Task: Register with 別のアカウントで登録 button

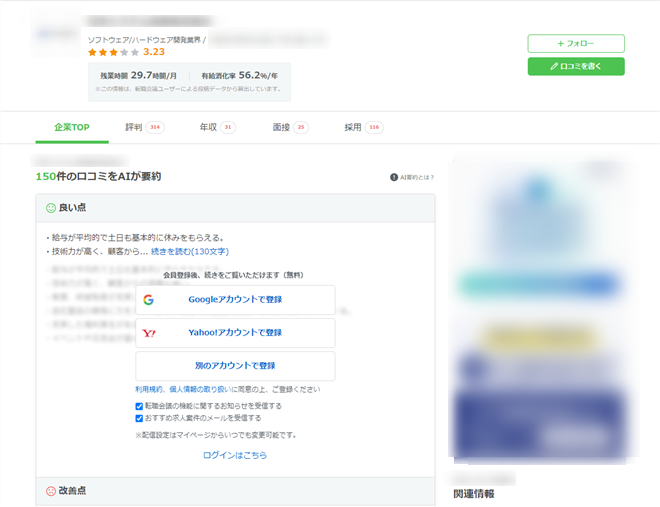Action: 235,366
